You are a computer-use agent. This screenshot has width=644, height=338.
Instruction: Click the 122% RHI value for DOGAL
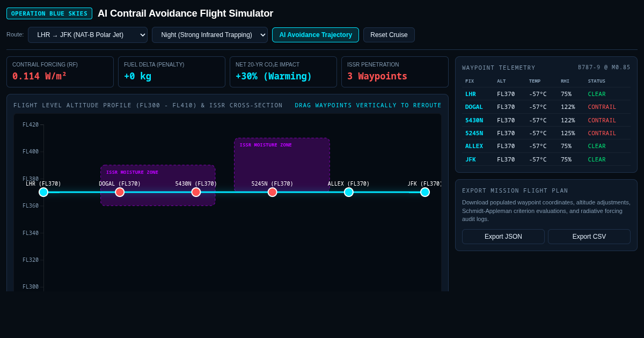tap(568, 107)
